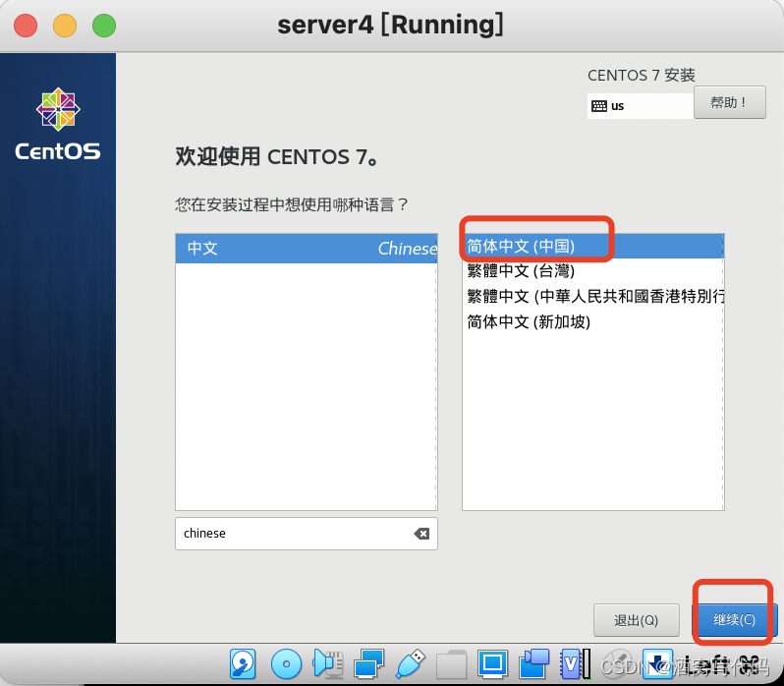Select 繁體中文 (台灣) locale
This screenshot has height=686, width=784.
click(593, 271)
